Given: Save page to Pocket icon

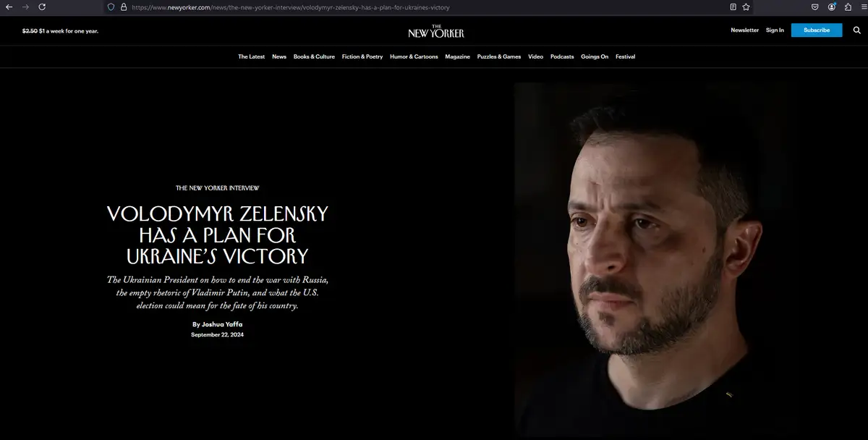Looking at the screenshot, I should click(x=814, y=7).
